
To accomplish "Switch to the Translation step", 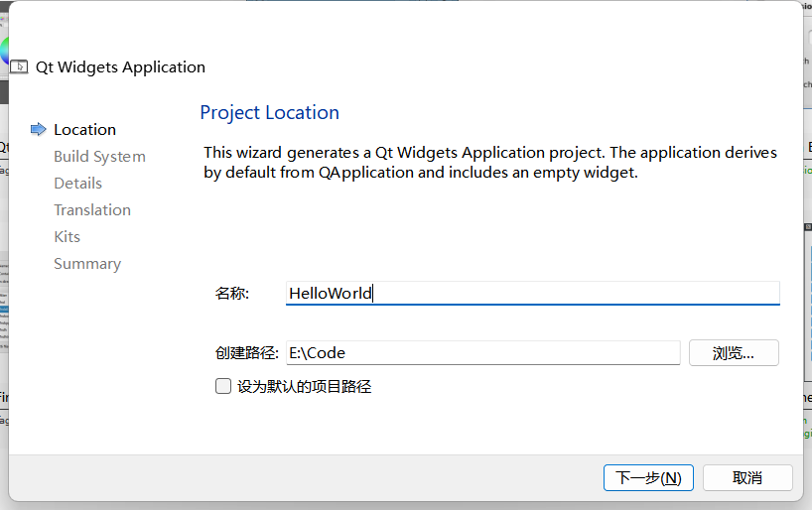I will click(92, 209).
